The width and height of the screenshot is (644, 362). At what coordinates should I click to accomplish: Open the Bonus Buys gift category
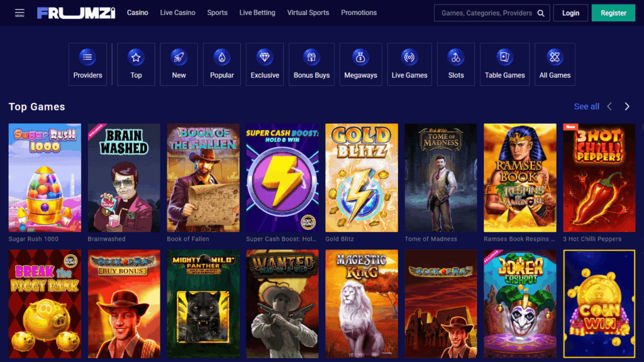click(x=312, y=58)
